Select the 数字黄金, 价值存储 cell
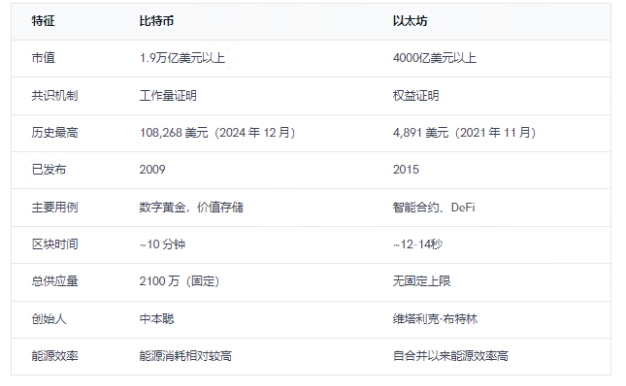This screenshot has width=626, height=386. click(x=192, y=208)
